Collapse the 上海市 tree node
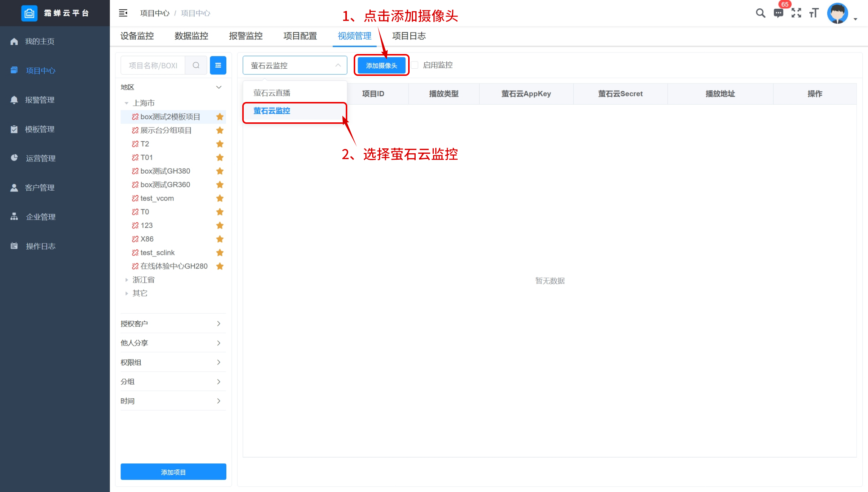The width and height of the screenshot is (868, 492). pyautogui.click(x=127, y=103)
